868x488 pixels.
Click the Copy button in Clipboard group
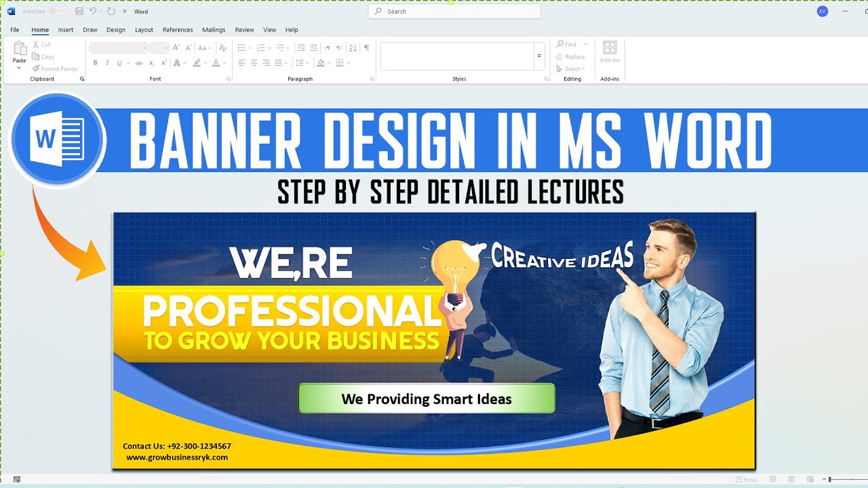pos(43,57)
